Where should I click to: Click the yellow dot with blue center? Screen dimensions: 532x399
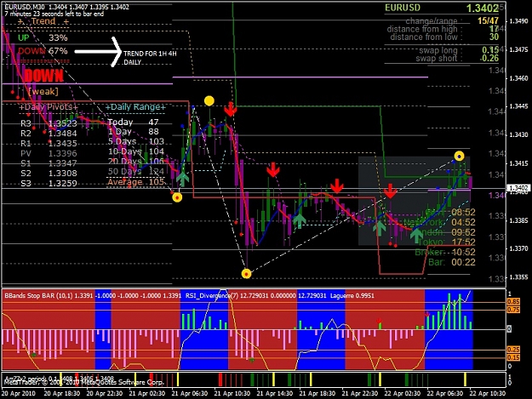point(459,157)
